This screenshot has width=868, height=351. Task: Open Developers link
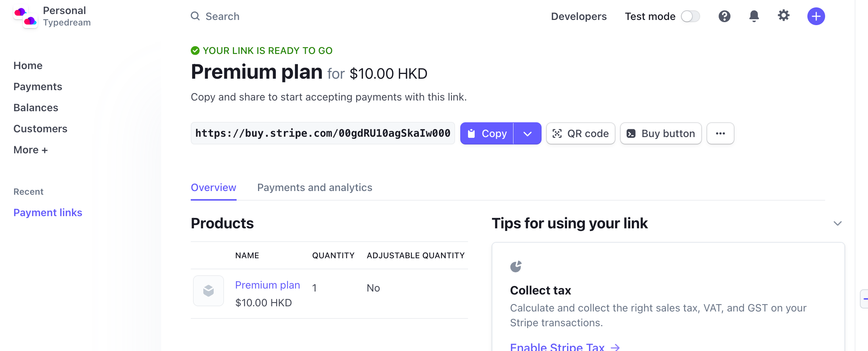point(579,16)
